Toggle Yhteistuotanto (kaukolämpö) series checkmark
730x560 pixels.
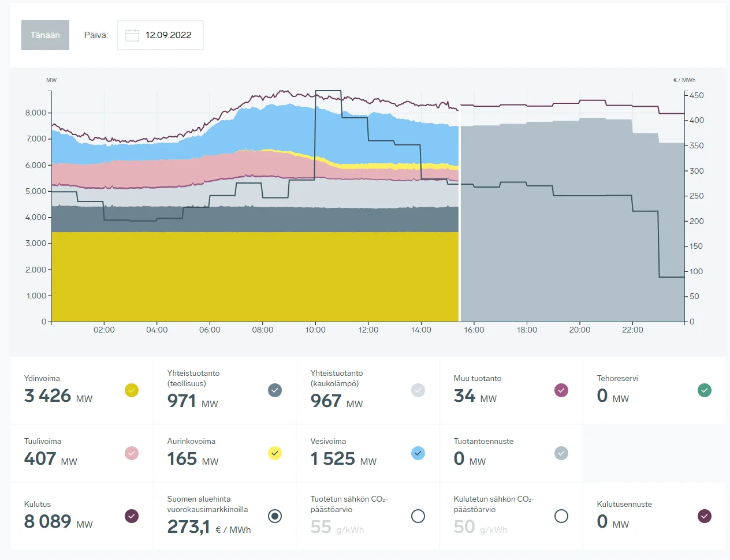point(418,390)
